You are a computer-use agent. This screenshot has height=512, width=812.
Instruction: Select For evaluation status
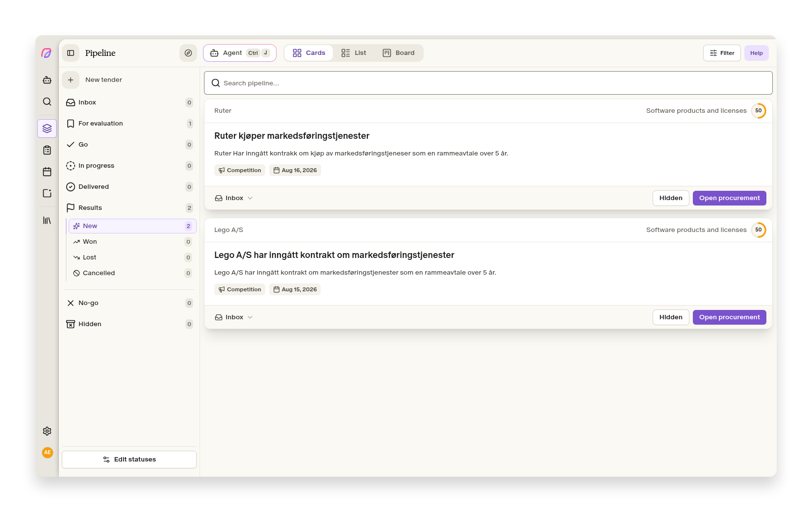click(x=129, y=124)
